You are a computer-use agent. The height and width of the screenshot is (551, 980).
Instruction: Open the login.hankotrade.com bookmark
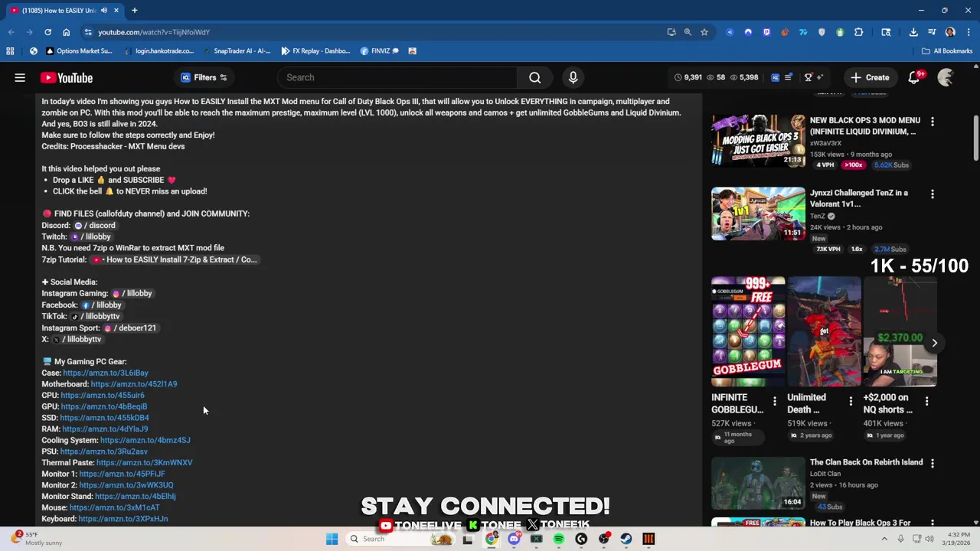[x=158, y=51]
